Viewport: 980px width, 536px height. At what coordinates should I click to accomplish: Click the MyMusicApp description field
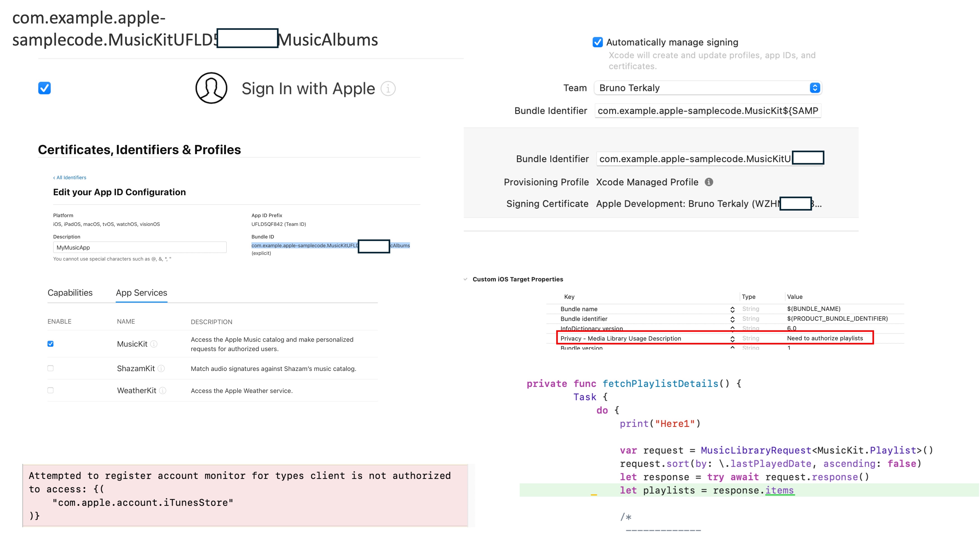coord(140,247)
